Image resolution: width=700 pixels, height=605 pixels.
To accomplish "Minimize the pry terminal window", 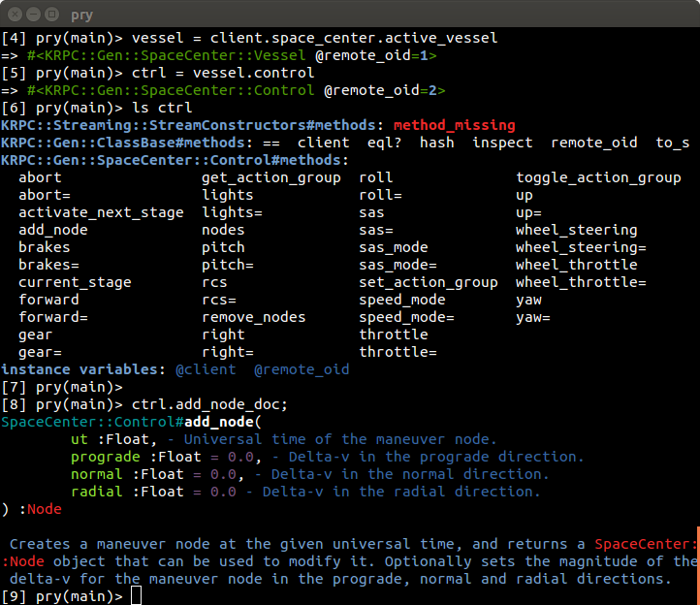I will pos(34,15).
